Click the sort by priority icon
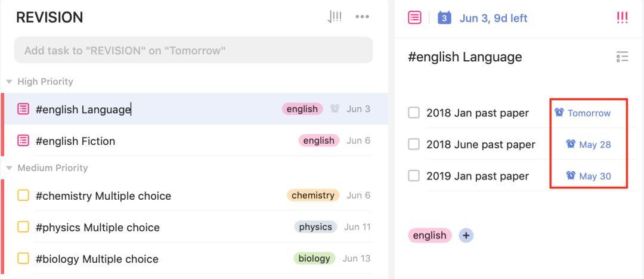This screenshot has width=644, height=279. click(335, 17)
